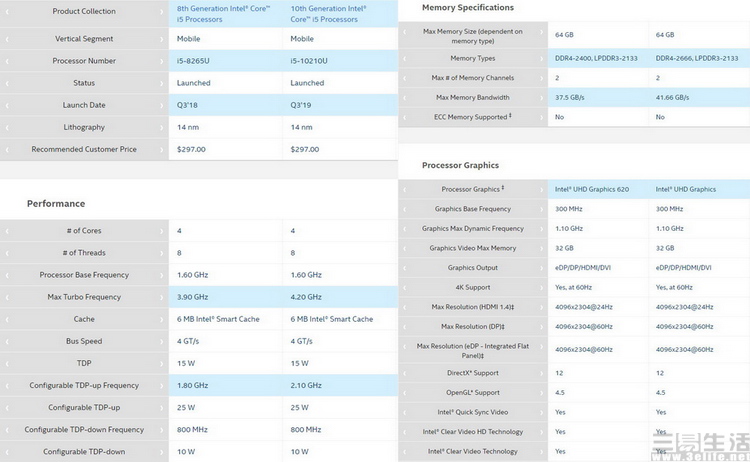Click the right chevron in the Launch Date row
Viewport: 750px width, 462px height.
pyautogui.click(x=161, y=105)
